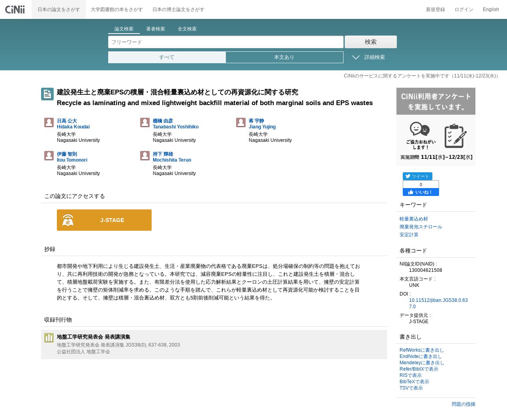Open journal 地盤工学研究発表会 発表講演集
Viewport: 507px width, 420px height.
94,337
